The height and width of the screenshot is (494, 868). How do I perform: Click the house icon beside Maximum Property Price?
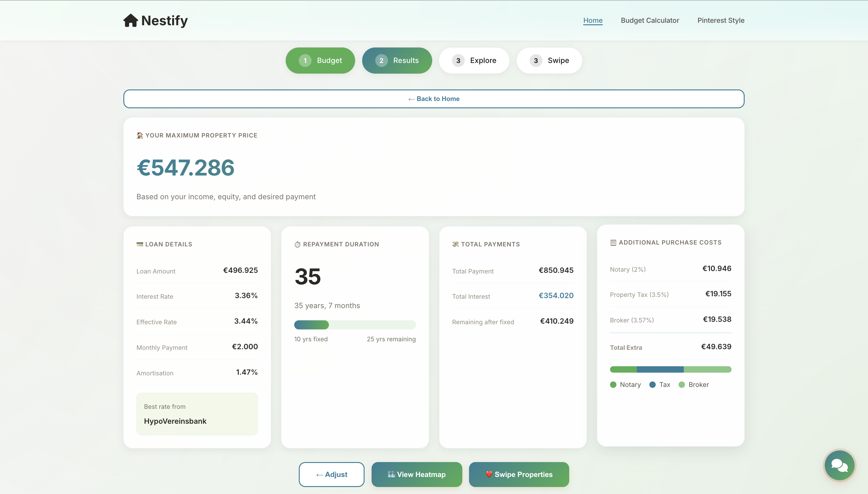pos(139,135)
